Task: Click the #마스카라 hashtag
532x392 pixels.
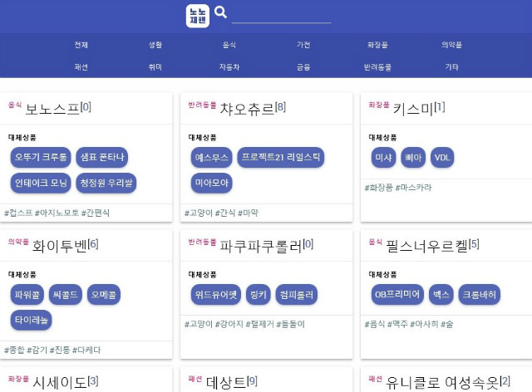Action: point(414,188)
